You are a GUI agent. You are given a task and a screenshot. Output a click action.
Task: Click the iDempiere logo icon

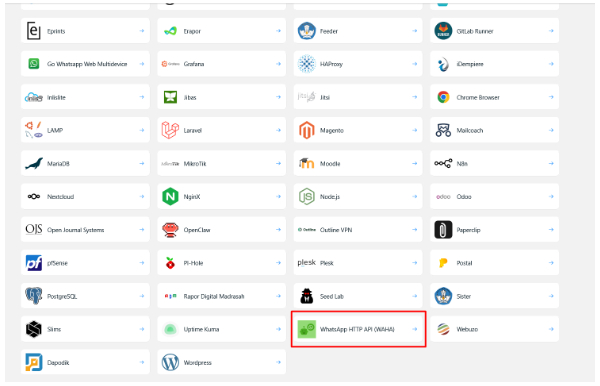[x=443, y=64]
